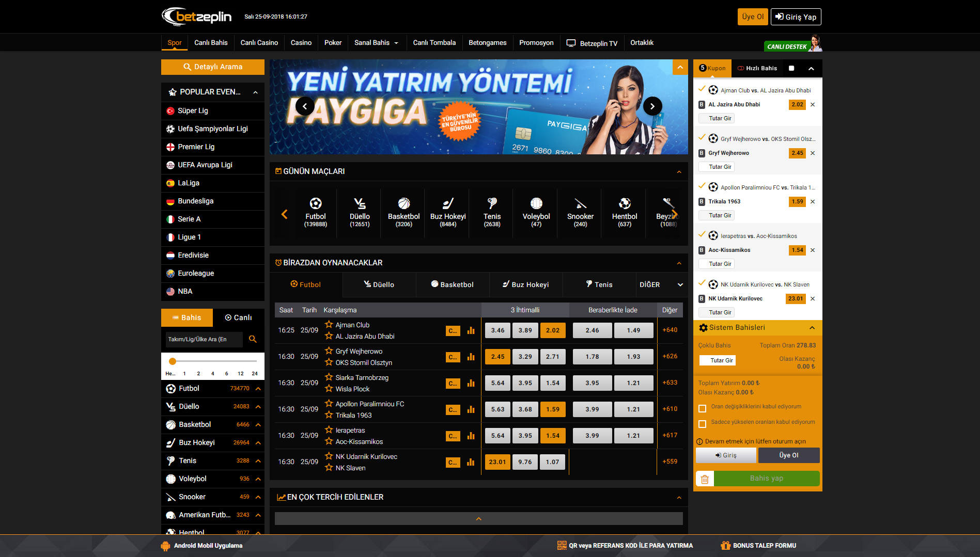Expand the DİĞER sports dropdown
The image size is (980, 557).
tap(661, 285)
